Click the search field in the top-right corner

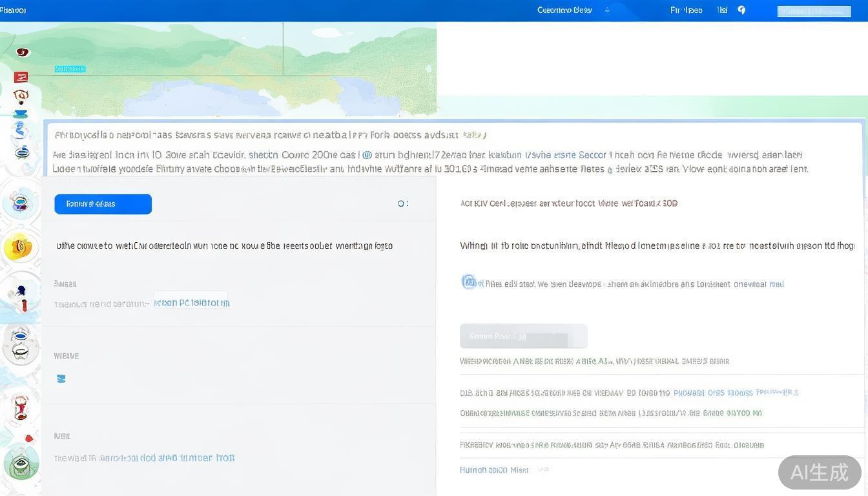(x=814, y=11)
